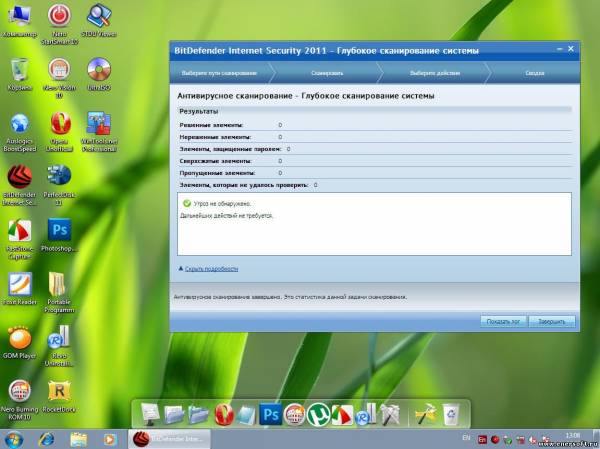Click the 'Завершить' button
Screen dimensions: 600x449
pos(552,322)
